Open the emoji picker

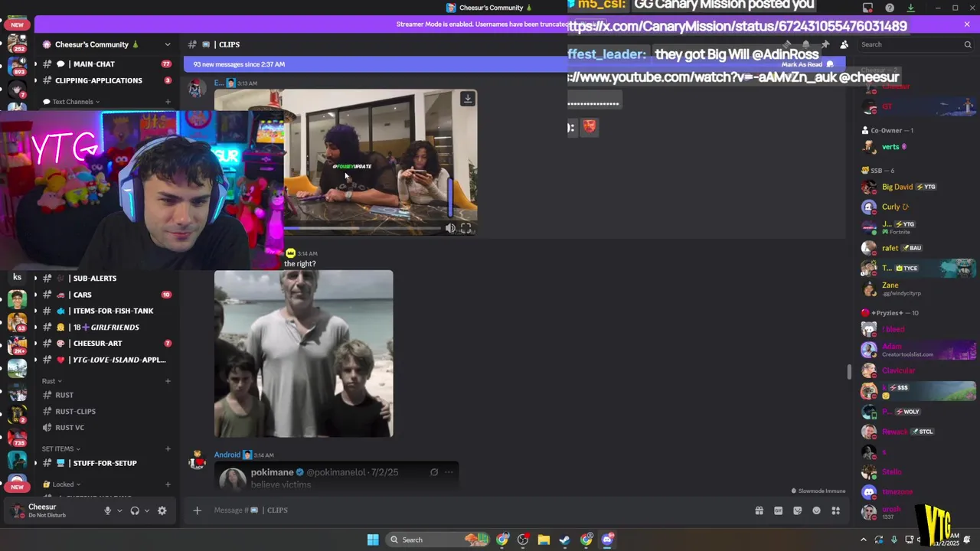click(816, 510)
